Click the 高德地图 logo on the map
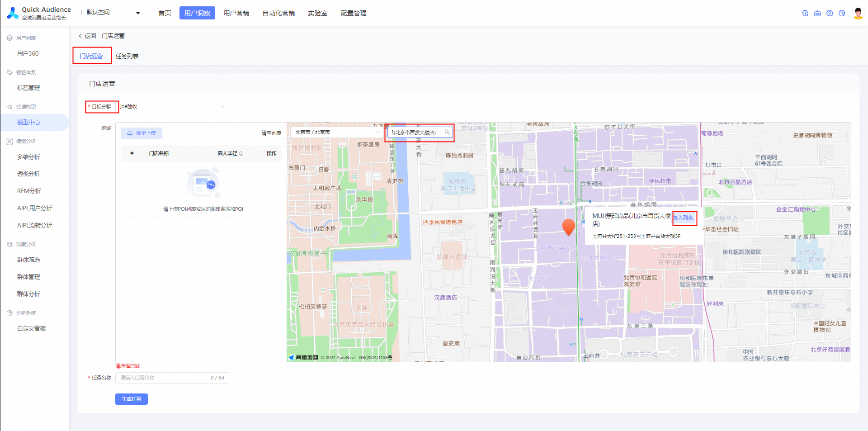The image size is (868, 431). pos(303,357)
